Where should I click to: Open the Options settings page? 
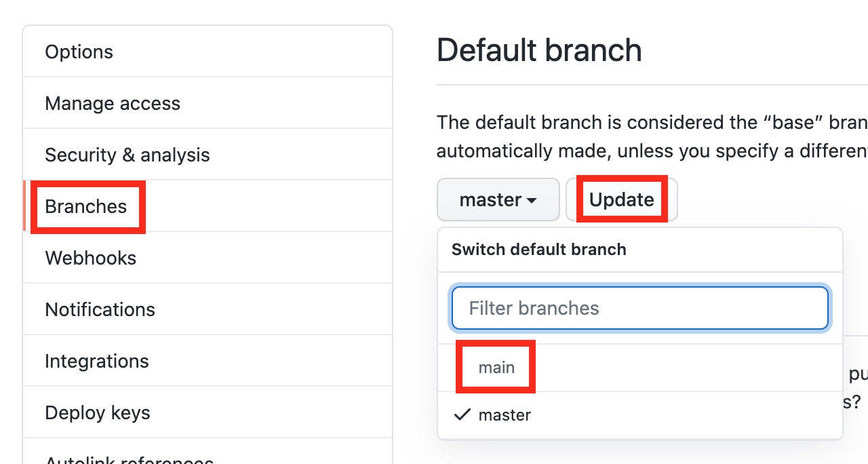pyautogui.click(x=79, y=52)
